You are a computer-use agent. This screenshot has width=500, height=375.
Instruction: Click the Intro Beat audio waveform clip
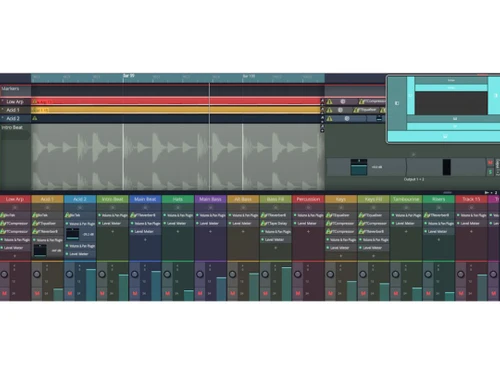(x=178, y=157)
